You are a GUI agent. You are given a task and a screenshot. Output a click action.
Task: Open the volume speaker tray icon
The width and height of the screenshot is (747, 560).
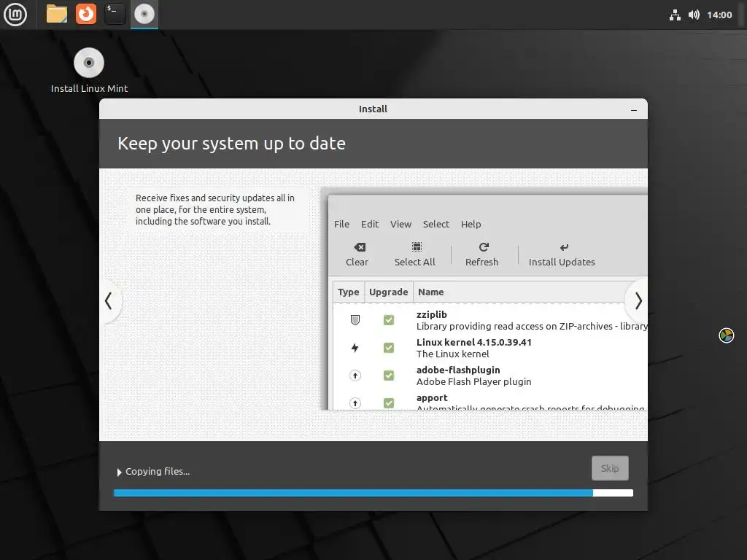pyautogui.click(x=694, y=15)
